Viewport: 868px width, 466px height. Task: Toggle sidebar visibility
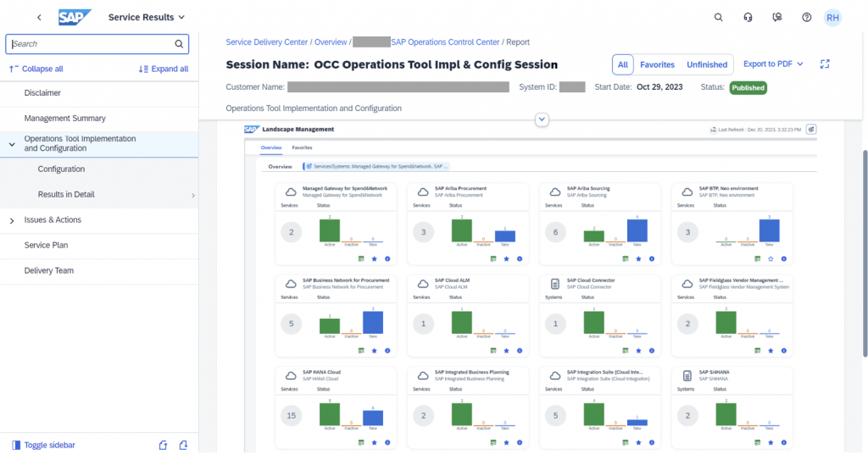coord(43,445)
